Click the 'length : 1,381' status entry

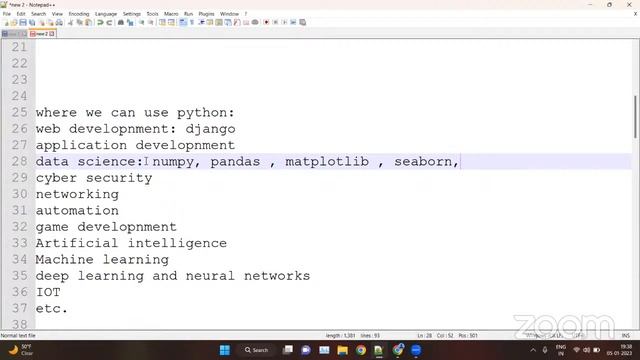(341, 336)
